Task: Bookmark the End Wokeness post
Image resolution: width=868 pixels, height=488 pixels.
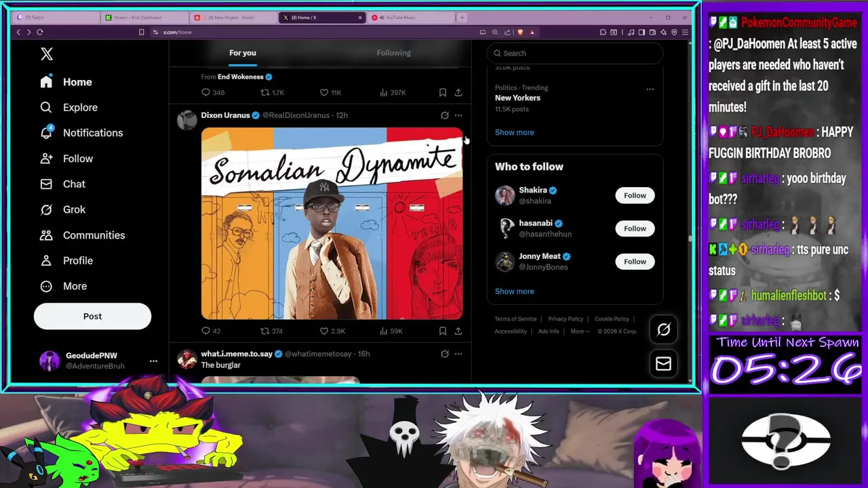Action: 443,92
